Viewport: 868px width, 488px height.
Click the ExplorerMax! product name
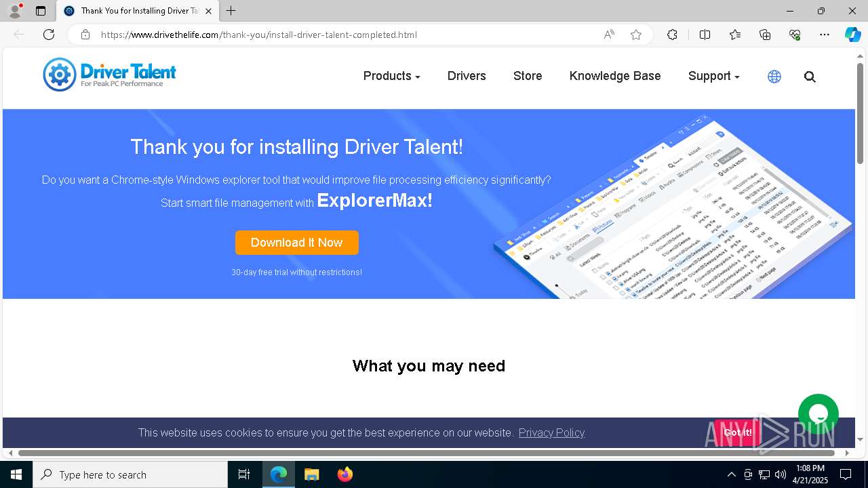374,201
